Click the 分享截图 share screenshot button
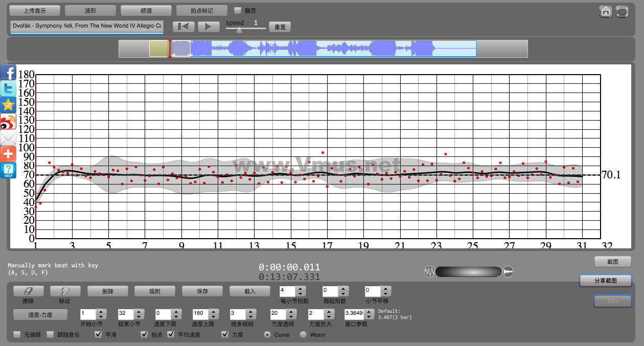 605,281
